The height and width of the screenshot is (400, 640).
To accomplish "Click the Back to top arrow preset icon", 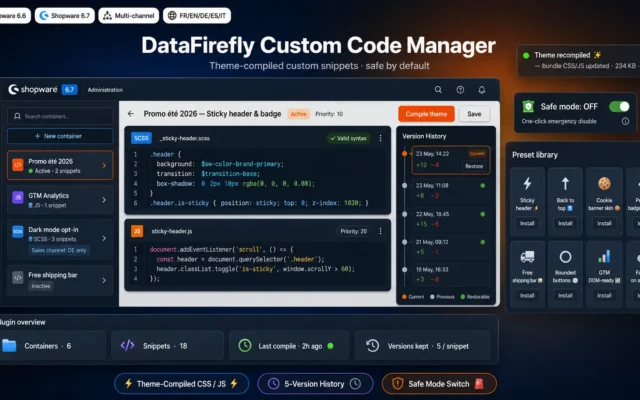I will point(565,183).
